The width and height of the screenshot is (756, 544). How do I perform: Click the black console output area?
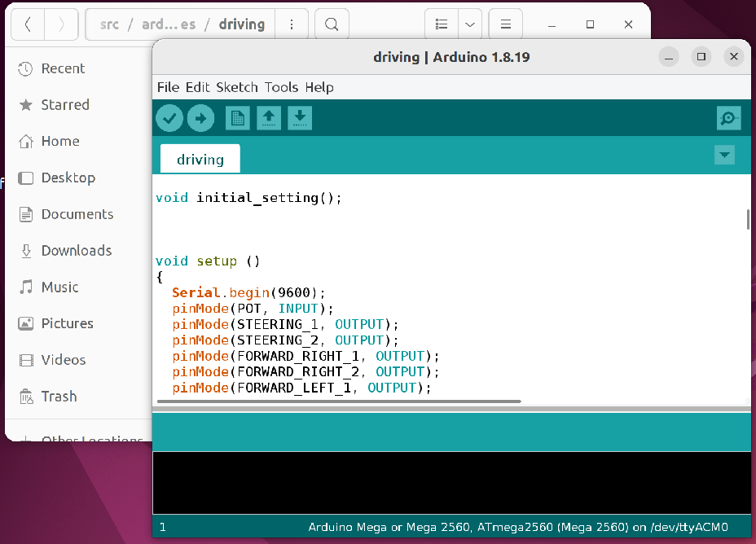point(451,483)
